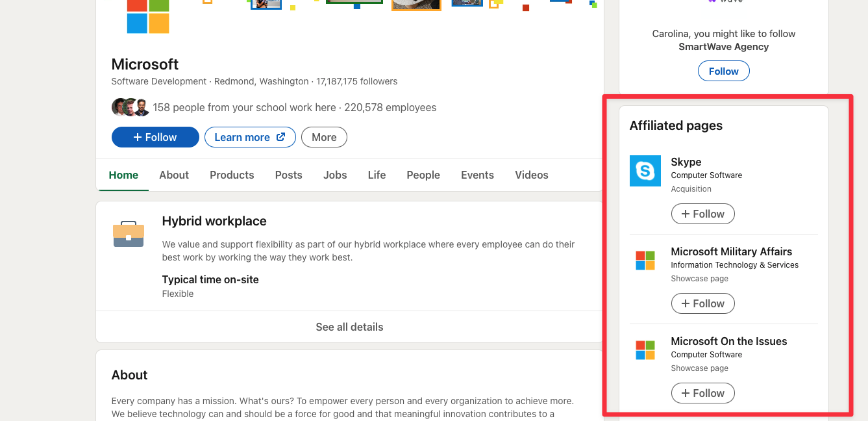Click the school connections avatar photos
The image size is (868, 421).
pyautogui.click(x=130, y=107)
